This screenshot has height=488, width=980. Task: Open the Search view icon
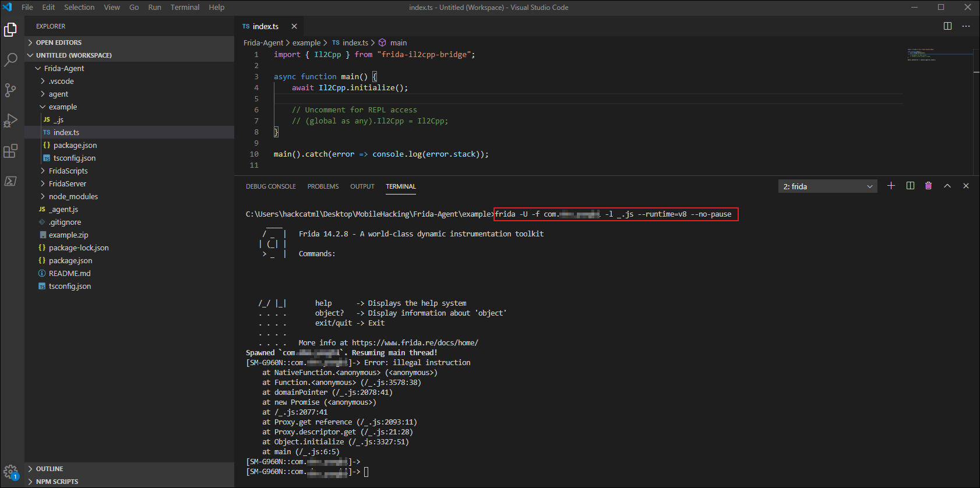[x=10, y=59]
